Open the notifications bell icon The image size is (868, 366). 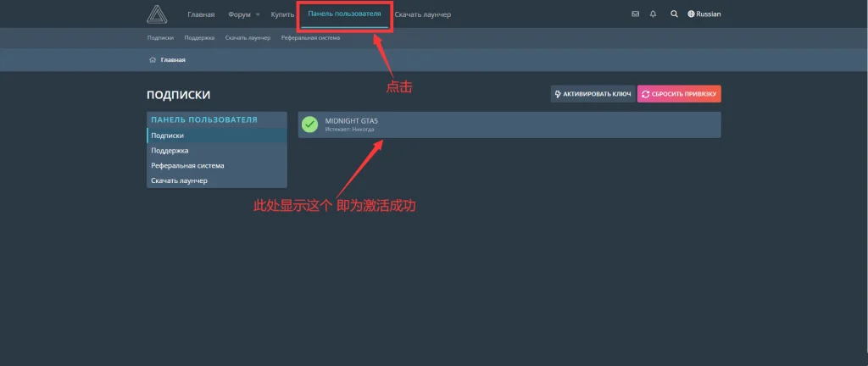tap(654, 14)
